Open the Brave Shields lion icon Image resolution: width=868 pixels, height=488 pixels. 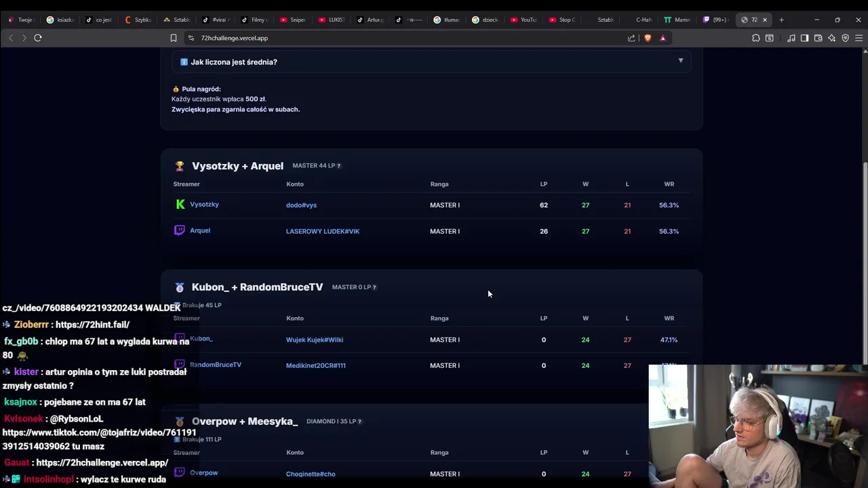(648, 38)
